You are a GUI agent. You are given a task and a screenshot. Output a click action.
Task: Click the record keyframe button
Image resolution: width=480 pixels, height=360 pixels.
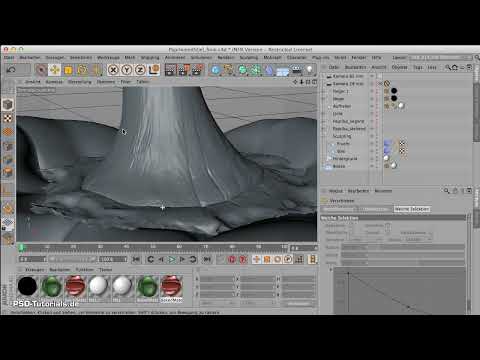pos(232,259)
